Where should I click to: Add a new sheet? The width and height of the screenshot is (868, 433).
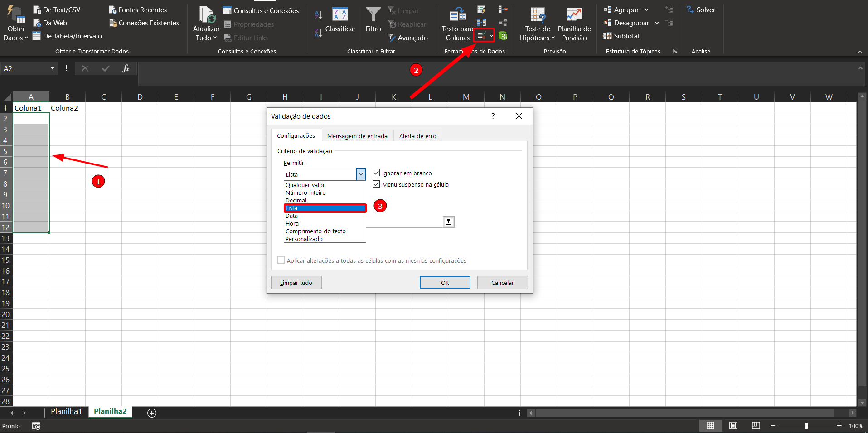(x=152, y=413)
